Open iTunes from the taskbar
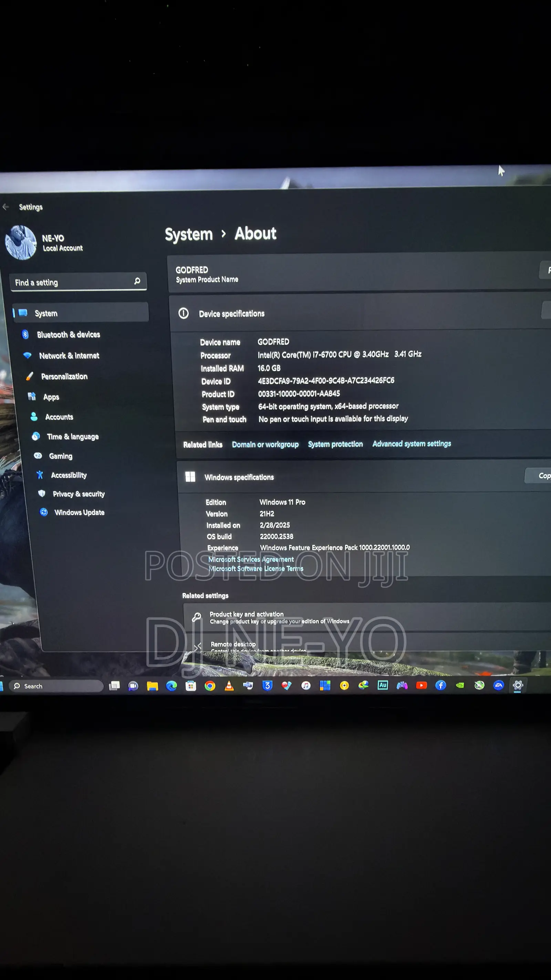The width and height of the screenshot is (551, 980). coord(306,685)
